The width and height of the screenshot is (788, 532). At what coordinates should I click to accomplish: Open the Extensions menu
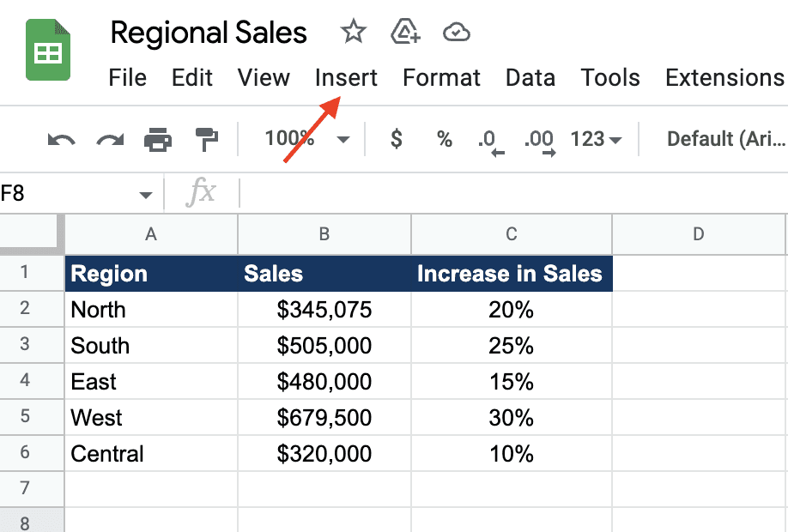tap(724, 78)
